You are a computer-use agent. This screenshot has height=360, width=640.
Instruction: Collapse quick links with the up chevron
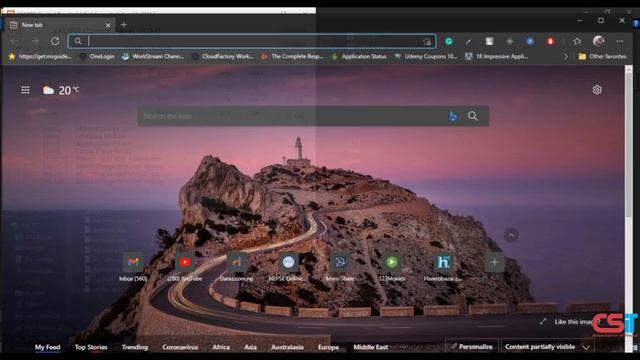pyautogui.click(x=511, y=235)
